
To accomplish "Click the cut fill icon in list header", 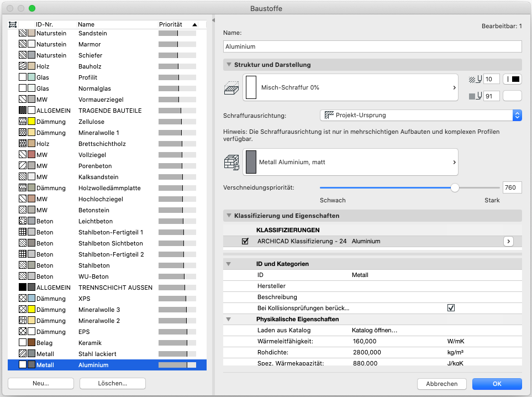I will [13, 25].
